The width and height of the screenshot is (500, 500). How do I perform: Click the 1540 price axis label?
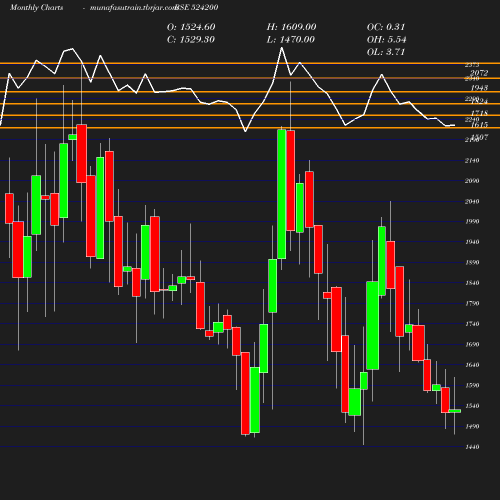point(472,406)
